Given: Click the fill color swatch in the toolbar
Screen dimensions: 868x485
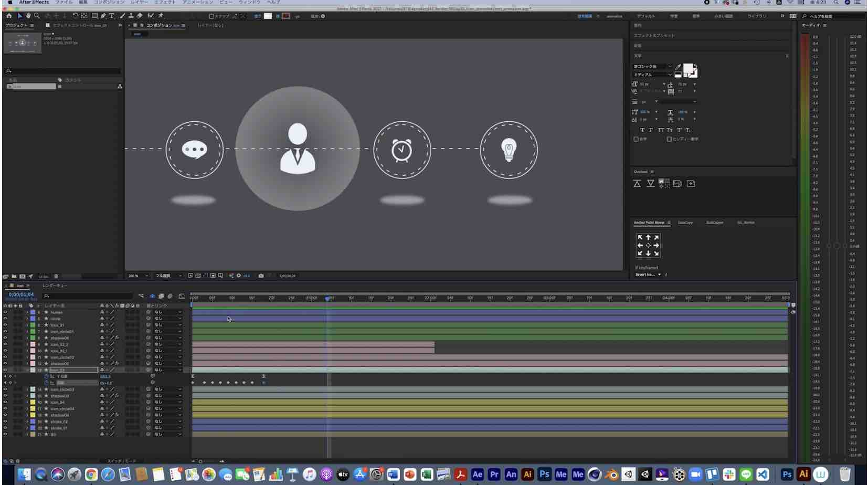Looking at the screenshot, I should (268, 16).
